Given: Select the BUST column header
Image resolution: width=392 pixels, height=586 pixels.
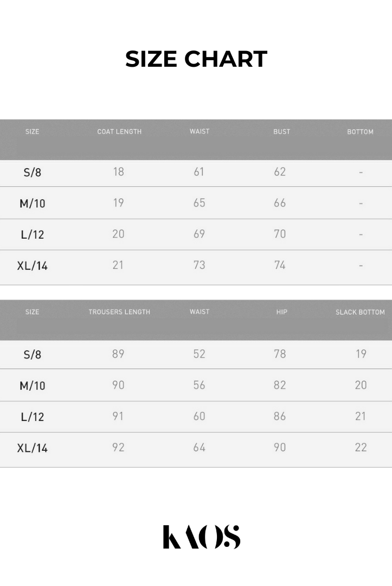Looking at the screenshot, I should 281,132.
